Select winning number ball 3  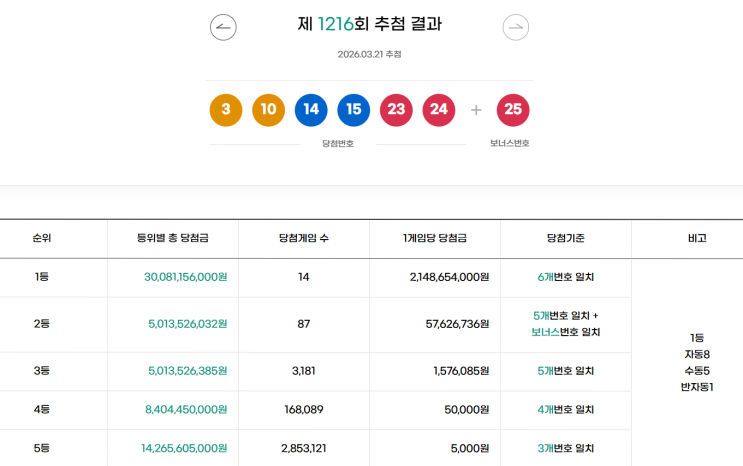click(226, 110)
